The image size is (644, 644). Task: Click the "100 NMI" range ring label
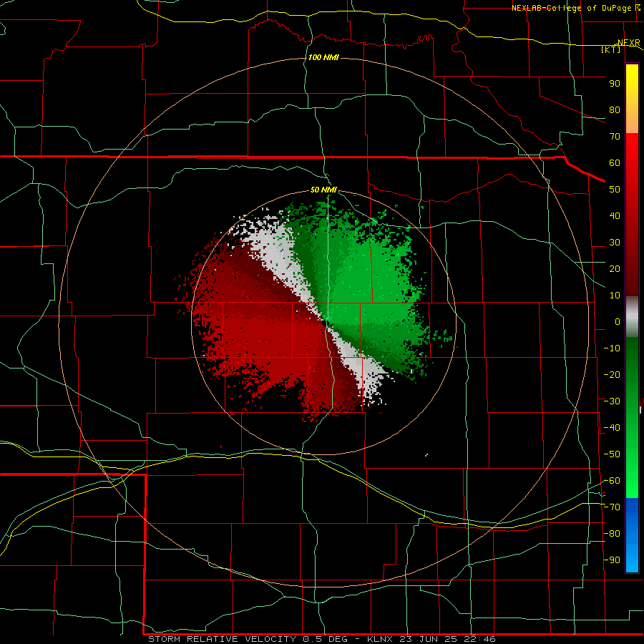click(323, 57)
